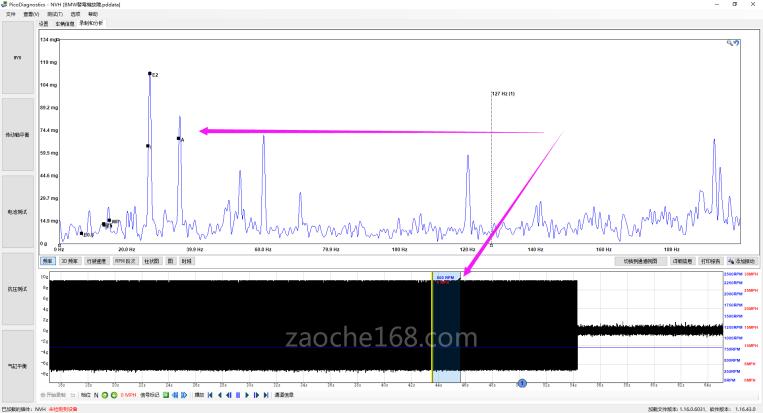
Task: Jump to start of the recording
Action: click(210, 395)
